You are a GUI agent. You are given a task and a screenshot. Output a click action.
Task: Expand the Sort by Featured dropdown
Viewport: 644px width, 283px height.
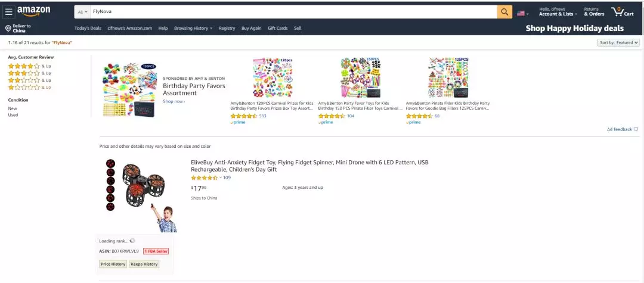point(618,43)
